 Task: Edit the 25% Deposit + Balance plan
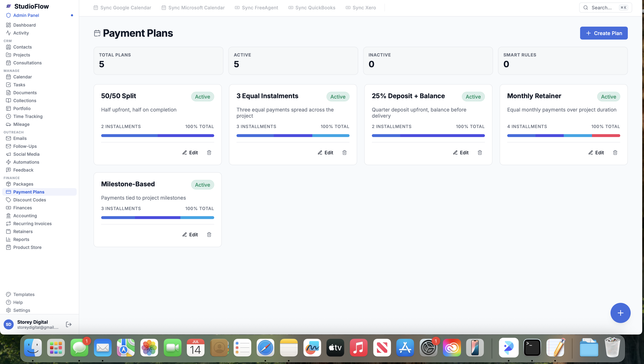[x=461, y=153]
